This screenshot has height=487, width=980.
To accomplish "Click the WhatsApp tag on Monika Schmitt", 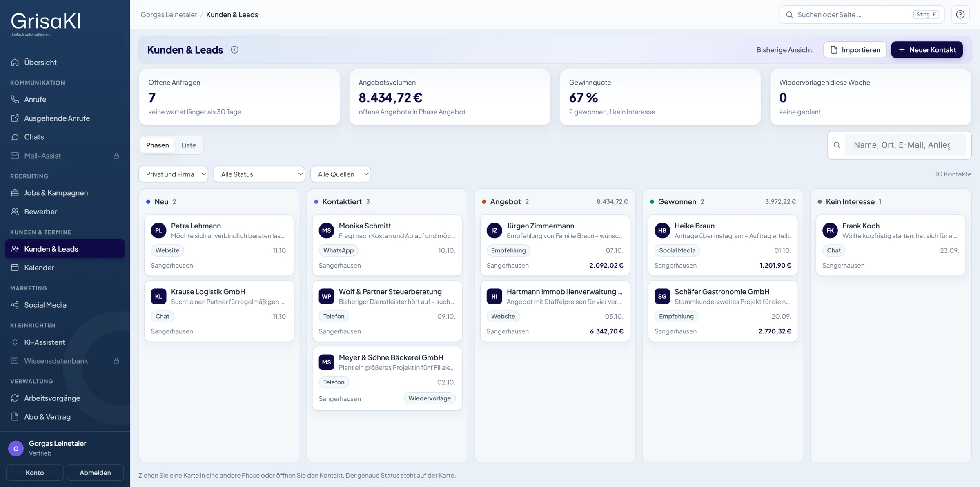I will point(339,250).
